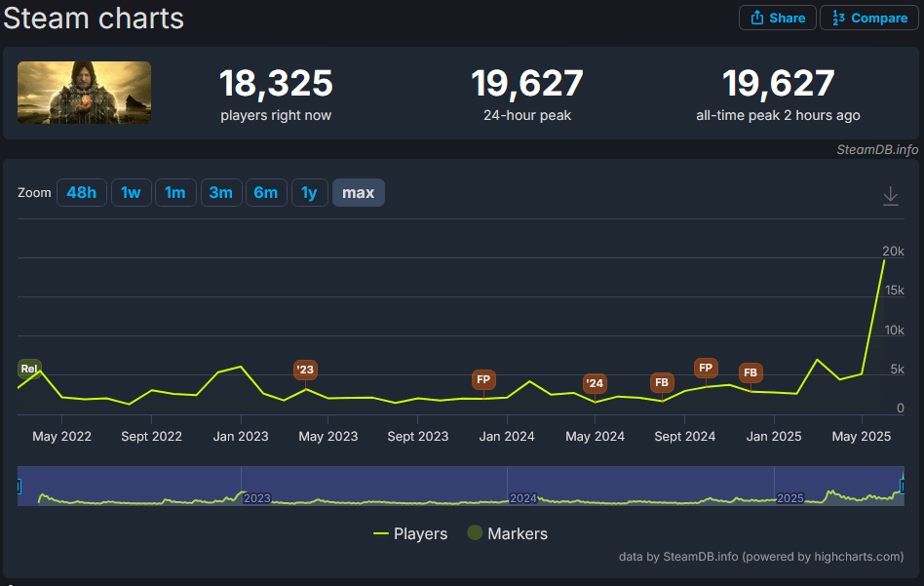
Task: Click the 24-hour peak label
Action: pyautogui.click(x=527, y=116)
